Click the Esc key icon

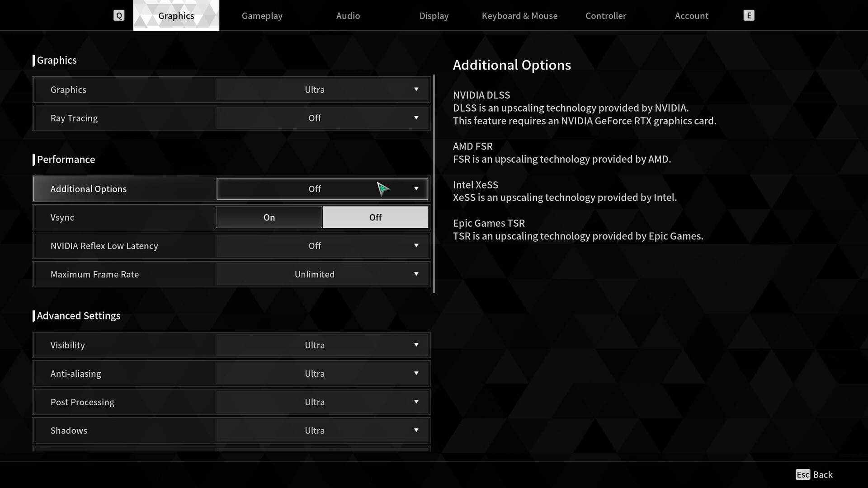pyautogui.click(x=803, y=474)
